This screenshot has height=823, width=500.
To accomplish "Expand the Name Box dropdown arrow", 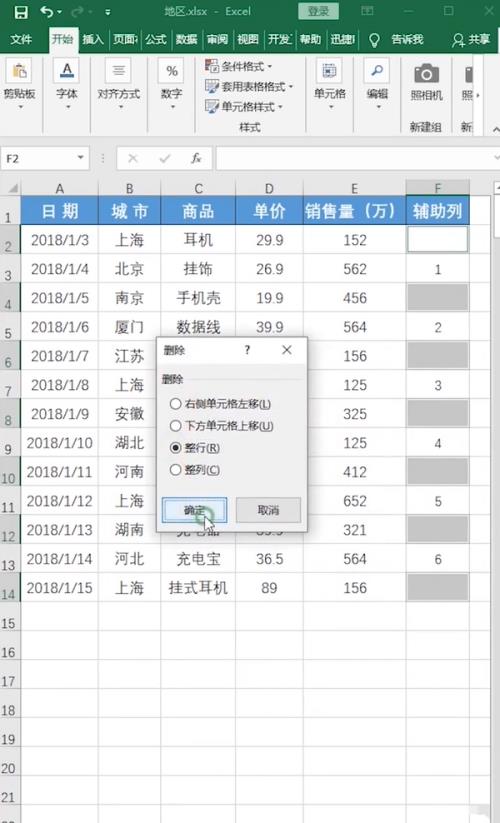I will coord(80,157).
